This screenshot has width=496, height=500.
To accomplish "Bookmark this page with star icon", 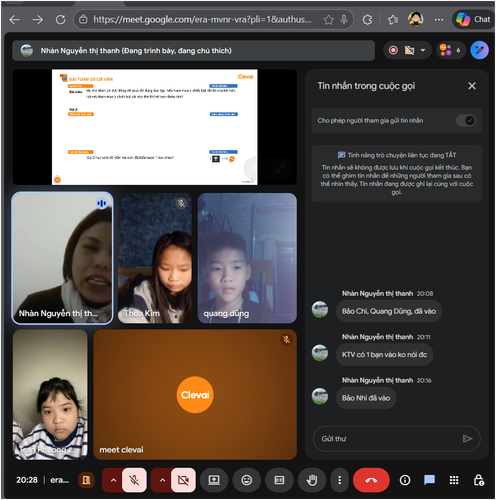I will 328,20.
